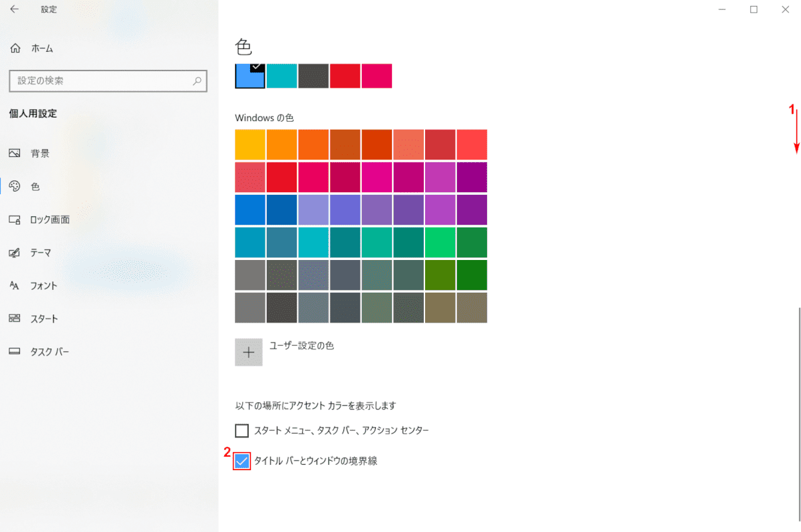The height and width of the screenshot is (532, 801).
Task: Enable accent on スタート メニュー、タスク バー checkbox
Action: click(x=242, y=431)
